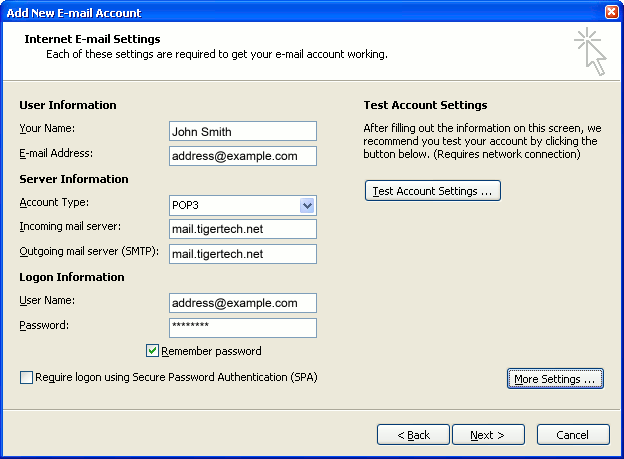This screenshot has height=459, width=624.
Task: Click the 'Internet E-mail Settings' heading
Action: pyautogui.click(x=92, y=39)
